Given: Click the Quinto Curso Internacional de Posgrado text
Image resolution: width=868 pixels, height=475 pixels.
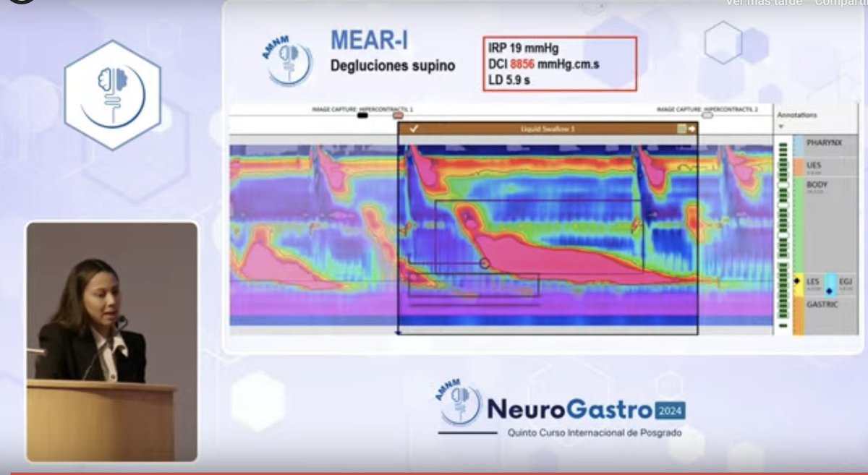Looking at the screenshot, I should click(x=595, y=432).
